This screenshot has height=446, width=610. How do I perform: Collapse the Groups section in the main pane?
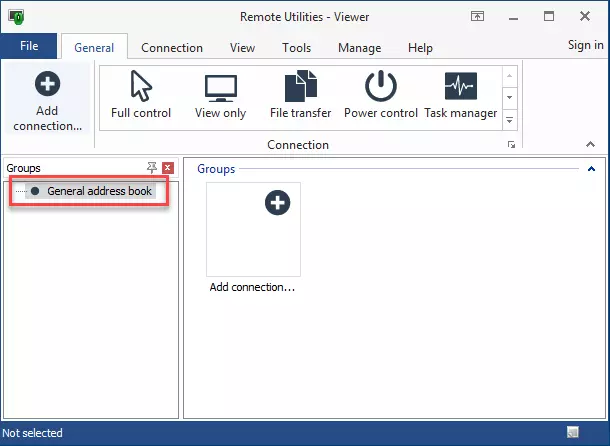click(591, 169)
